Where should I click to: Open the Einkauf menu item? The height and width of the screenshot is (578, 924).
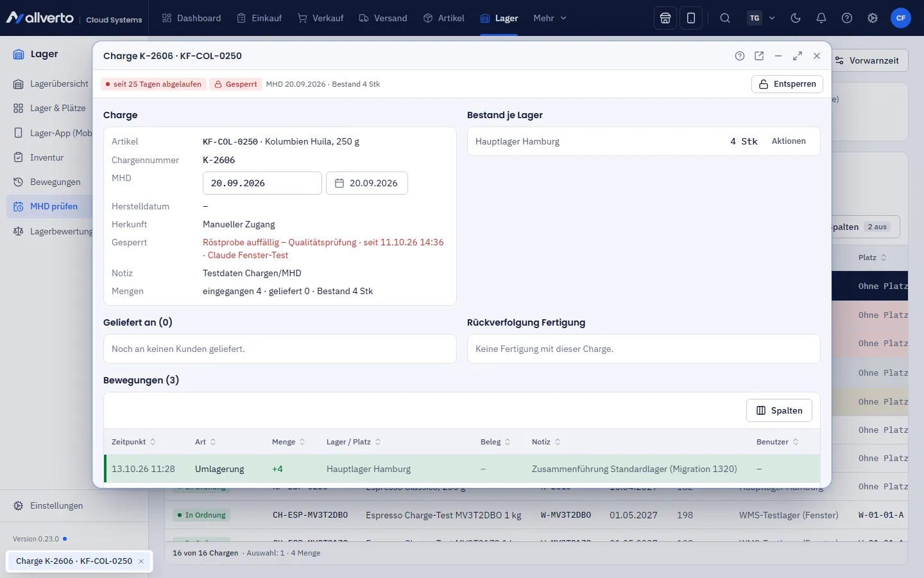(x=259, y=18)
